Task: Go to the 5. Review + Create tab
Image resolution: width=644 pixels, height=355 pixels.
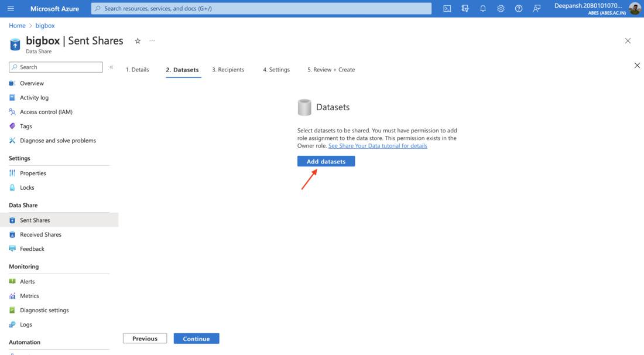Action: [x=331, y=70]
